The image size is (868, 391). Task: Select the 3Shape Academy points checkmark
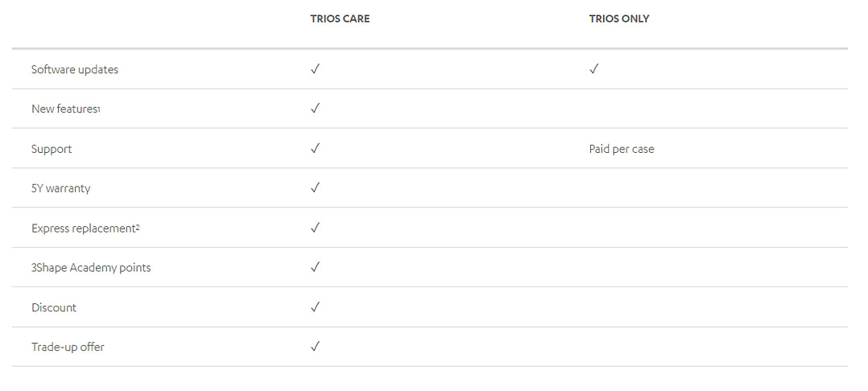pos(315,267)
